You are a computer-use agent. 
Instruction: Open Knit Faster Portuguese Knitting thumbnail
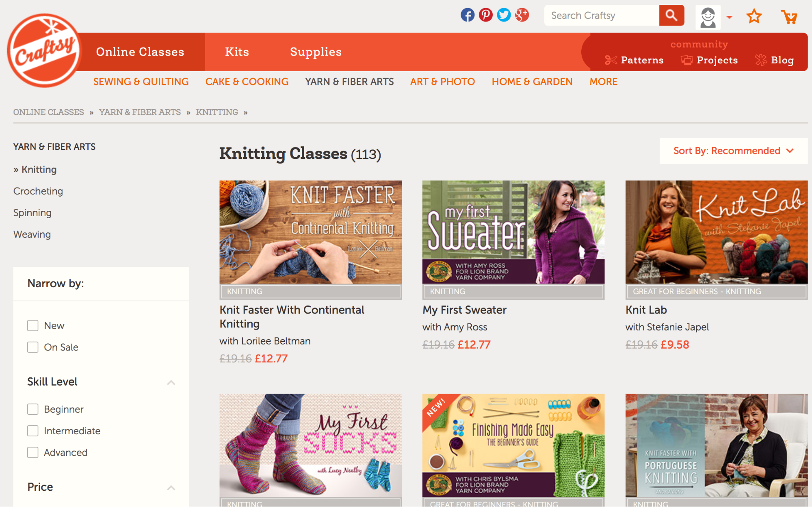[717, 445]
